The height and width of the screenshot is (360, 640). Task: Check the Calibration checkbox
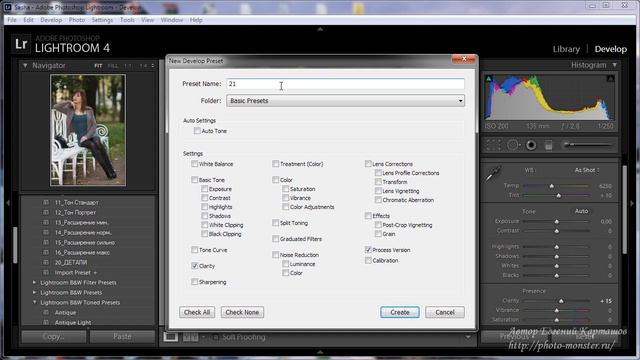[368, 260]
